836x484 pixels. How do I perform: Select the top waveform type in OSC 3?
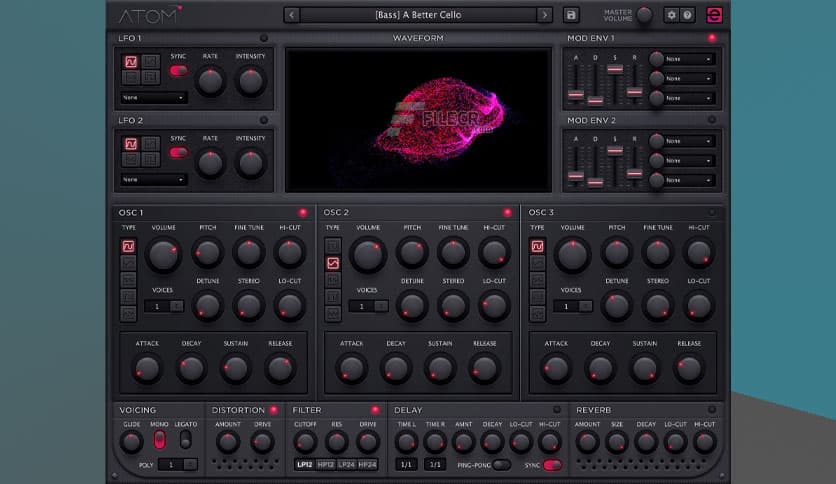click(x=537, y=246)
